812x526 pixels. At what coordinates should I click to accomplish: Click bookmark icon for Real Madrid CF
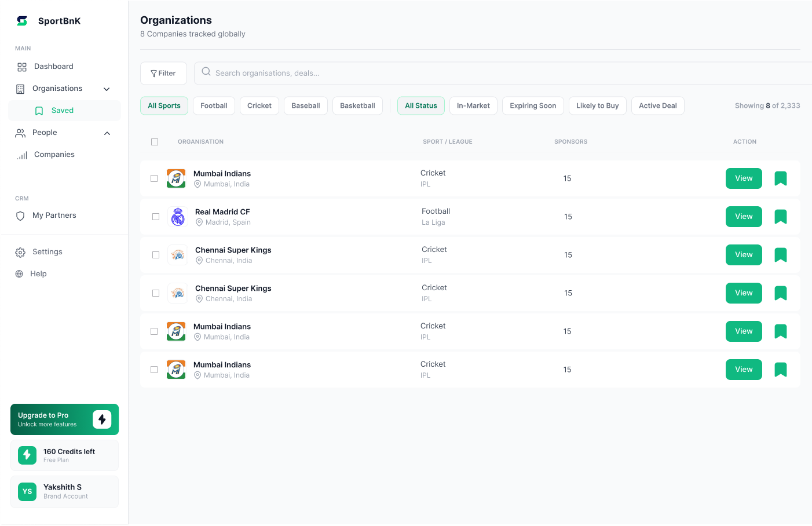781,217
